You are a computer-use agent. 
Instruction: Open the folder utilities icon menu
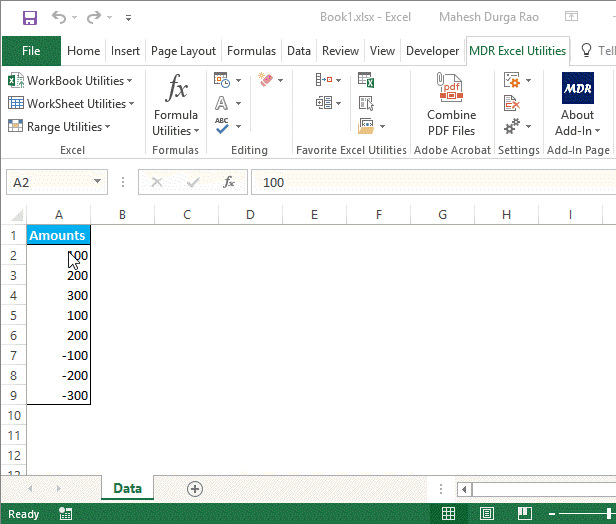[371, 126]
